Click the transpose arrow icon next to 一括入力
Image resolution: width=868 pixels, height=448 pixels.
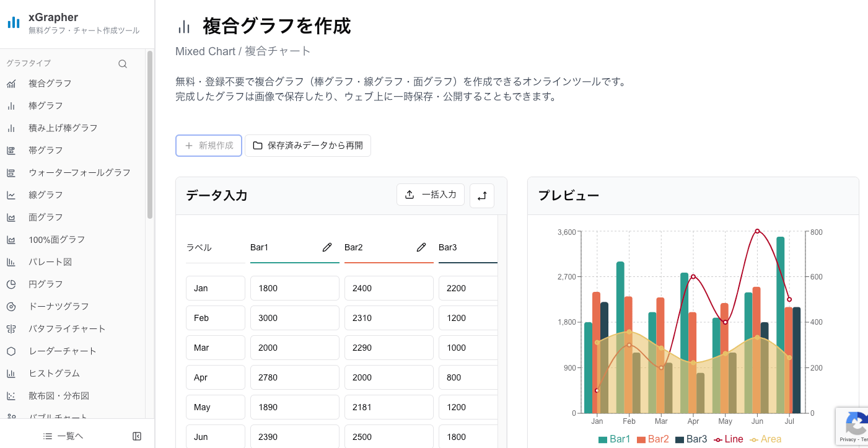point(482,195)
